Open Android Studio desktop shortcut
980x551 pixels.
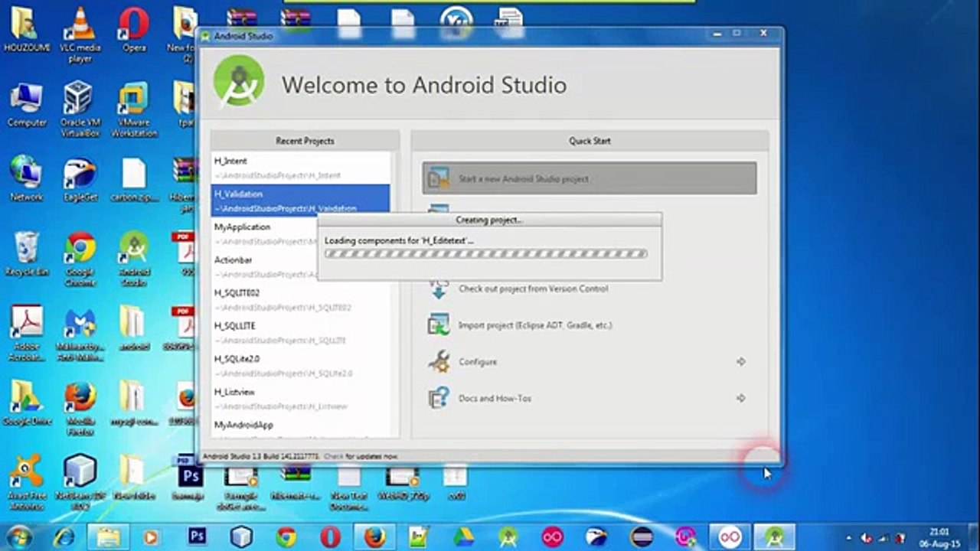[x=134, y=260]
